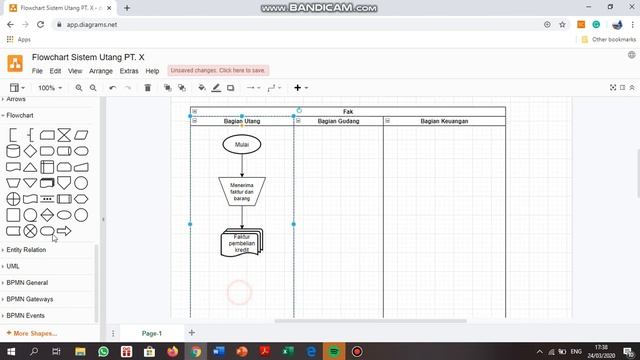Collapse the Bagian Gudang swimlane
This screenshot has height=360, width=640.
tap(298, 121)
